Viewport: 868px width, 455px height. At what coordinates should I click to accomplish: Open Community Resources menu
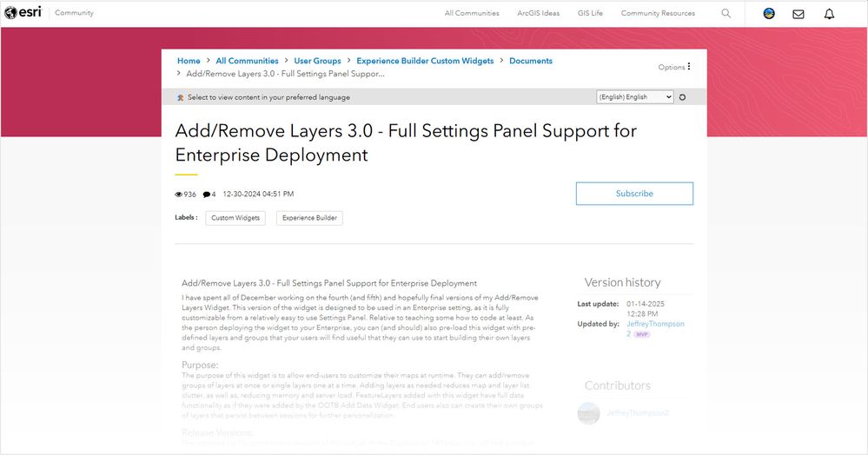(658, 13)
